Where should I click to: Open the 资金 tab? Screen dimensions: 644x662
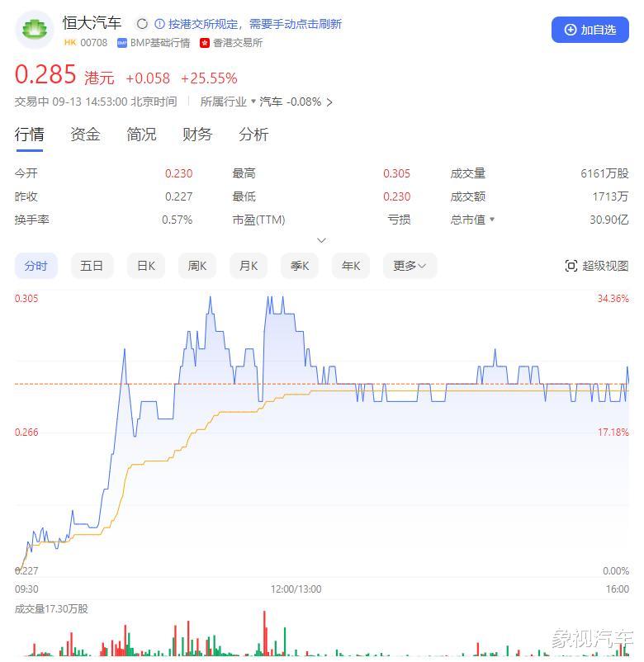[x=85, y=135]
